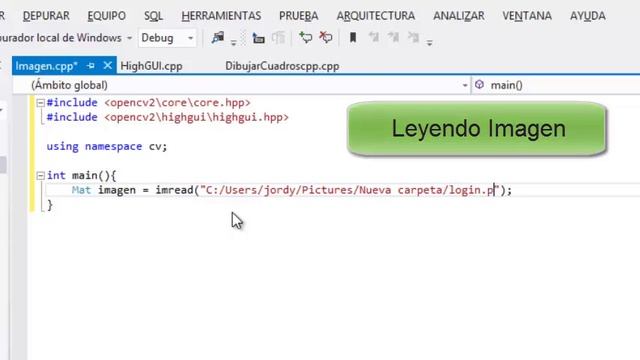Clear all bookmarks icon
Screen dimensions: 640x360
(x=413, y=38)
